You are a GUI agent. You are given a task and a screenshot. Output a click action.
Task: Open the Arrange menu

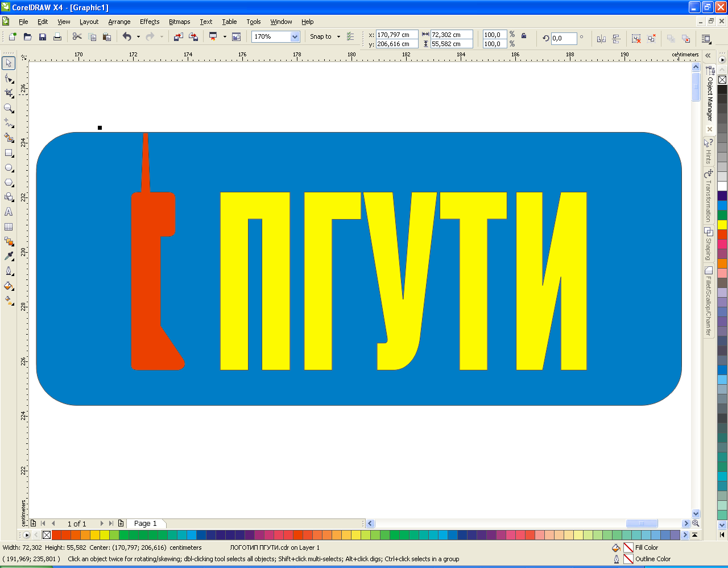coord(119,22)
